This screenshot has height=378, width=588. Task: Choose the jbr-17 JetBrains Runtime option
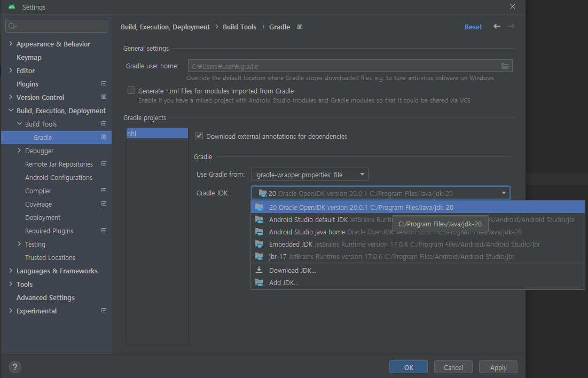point(418,256)
